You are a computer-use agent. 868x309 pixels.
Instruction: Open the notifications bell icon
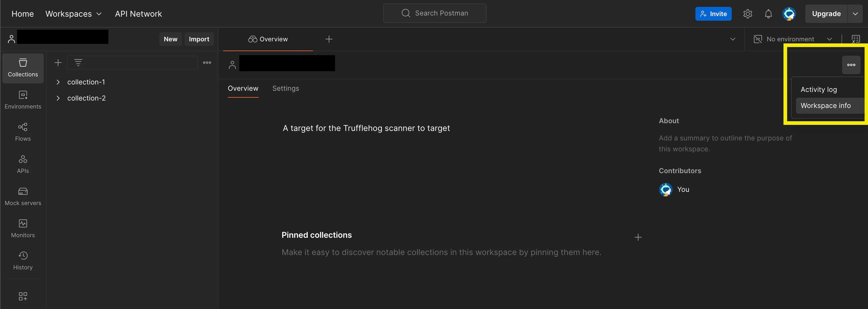click(768, 14)
